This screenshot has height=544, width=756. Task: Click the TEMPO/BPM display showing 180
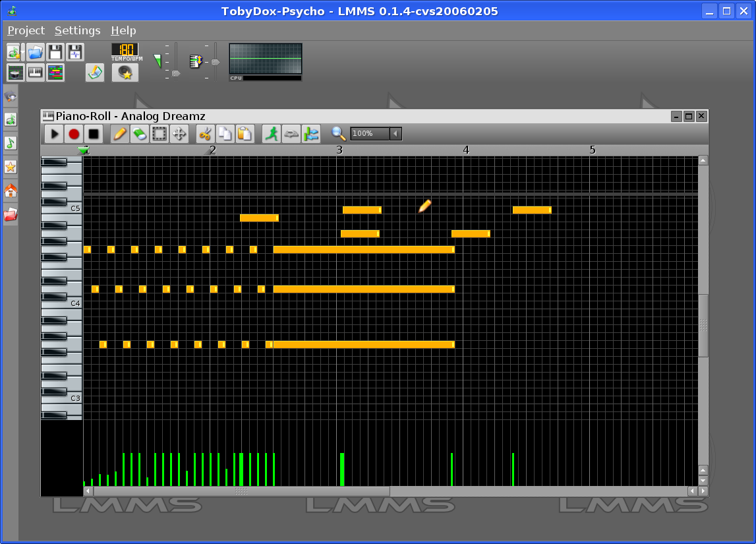tap(125, 49)
